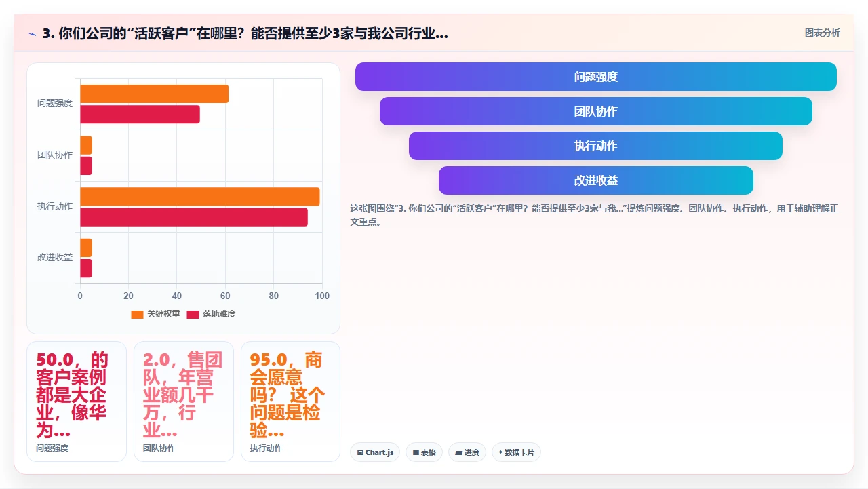Open the 2.0 data card
Image resolution: width=868 pixels, height=489 pixels.
(x=184, y=402)
